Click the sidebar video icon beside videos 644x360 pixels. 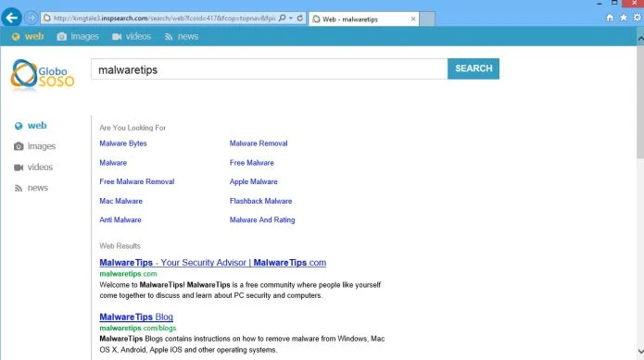click(19, 168)
